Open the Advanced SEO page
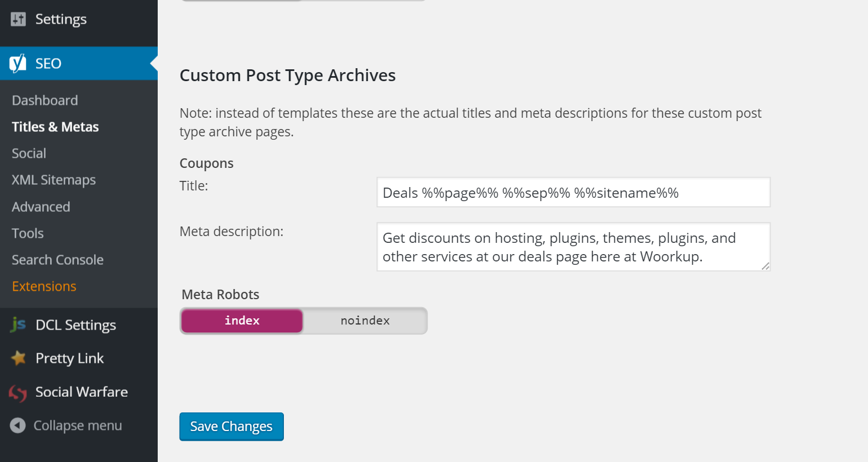This screenshot has height=462, width=868. pyautogui.click(x=41, y=207)
